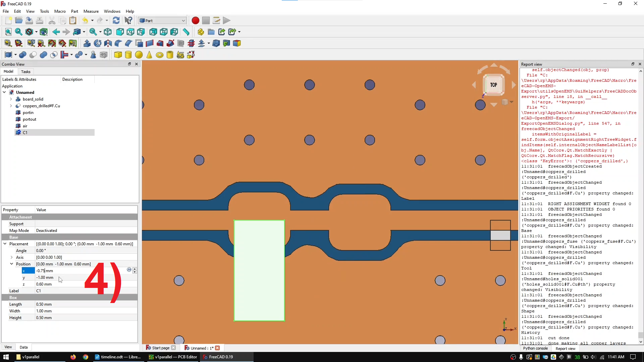
Task: Click the Extrude tool icon
Action: 87,43
